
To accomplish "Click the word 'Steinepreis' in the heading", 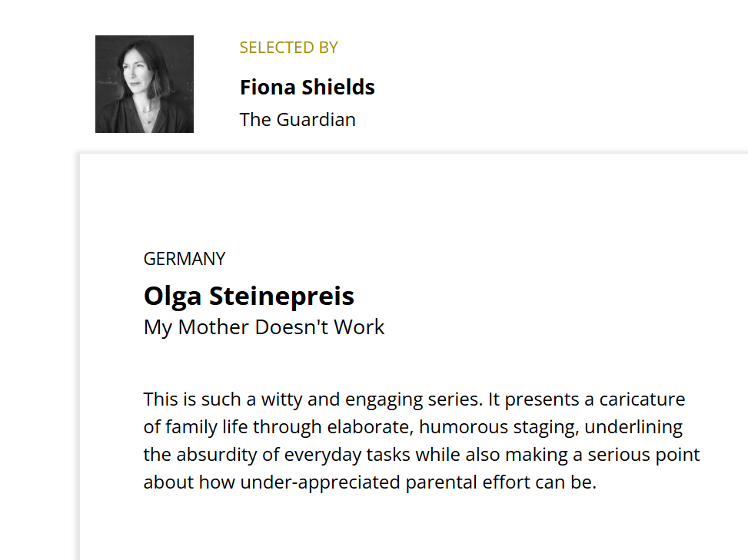I will click(x=281, y=296).
